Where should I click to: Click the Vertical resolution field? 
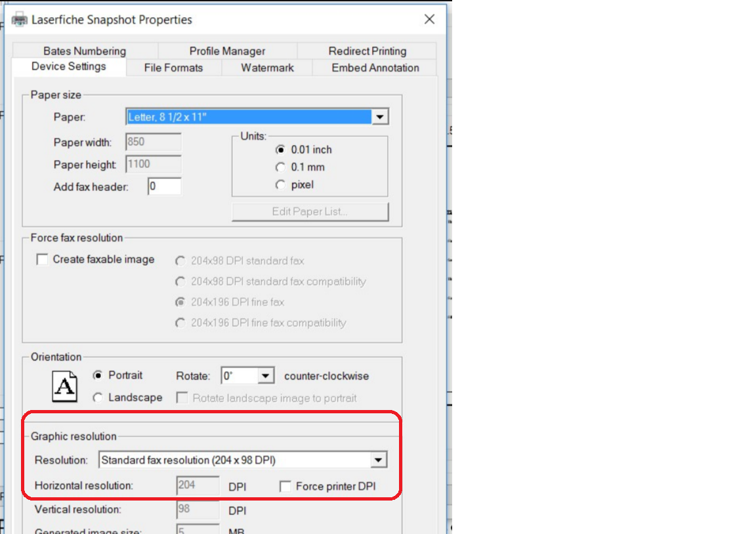click(198, 510)
